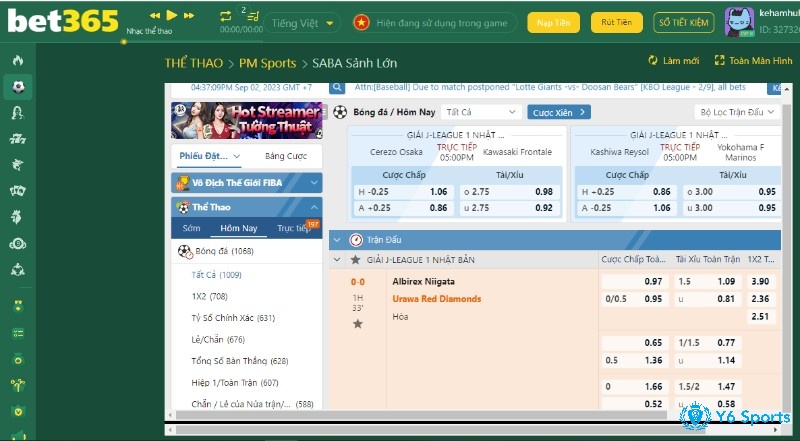Open the live casino dealer icon in sidebar
The width and height of the screenshot is (800, 441).
pyautogui.click(x=18, y=113)
